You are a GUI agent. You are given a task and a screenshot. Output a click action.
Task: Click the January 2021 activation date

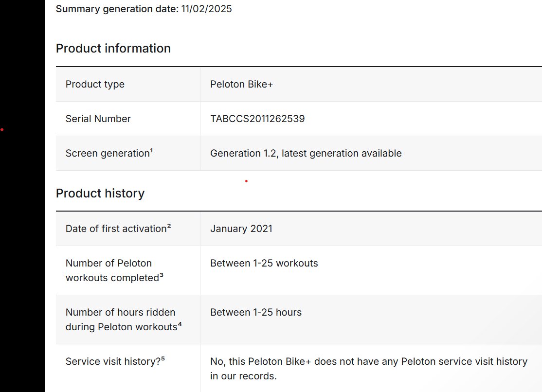[x=241, y=229]
